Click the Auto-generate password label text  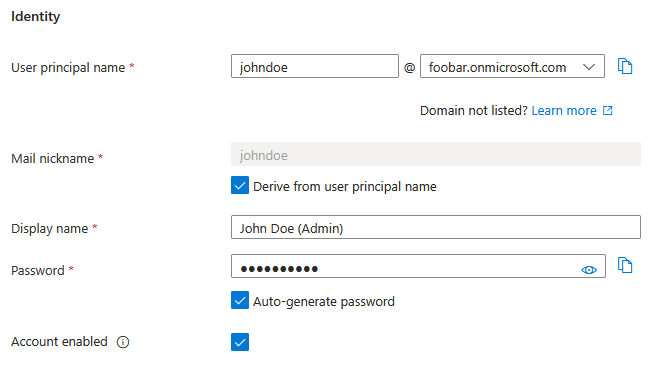[324, 302]
